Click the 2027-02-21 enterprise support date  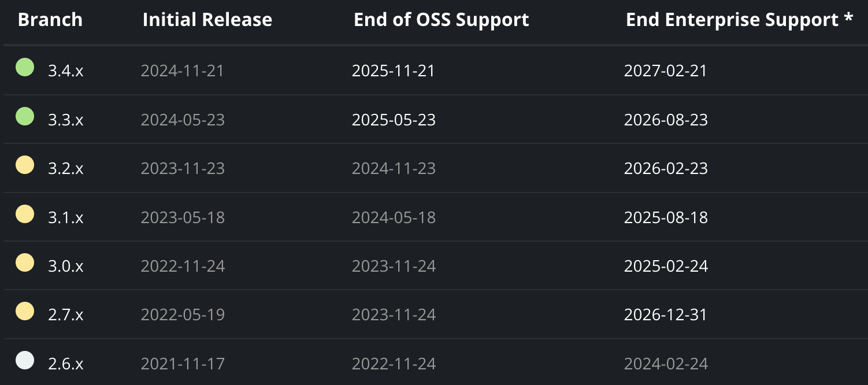[666, 71]
